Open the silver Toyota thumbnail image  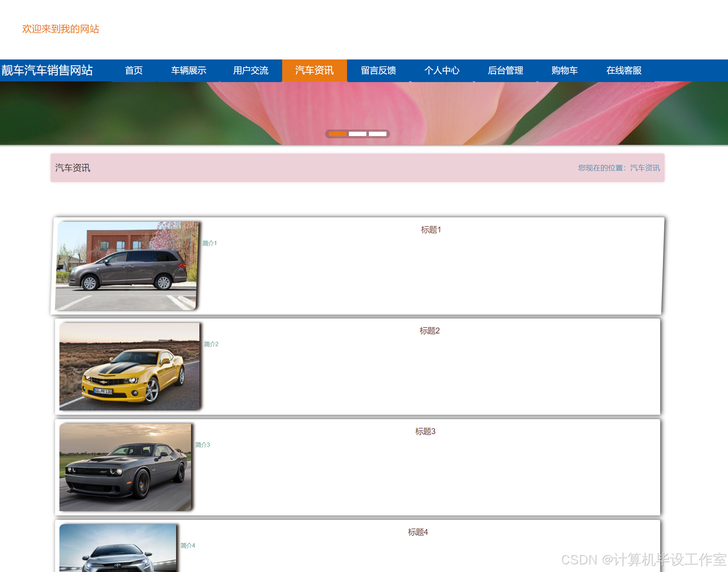tap(118, 548)
